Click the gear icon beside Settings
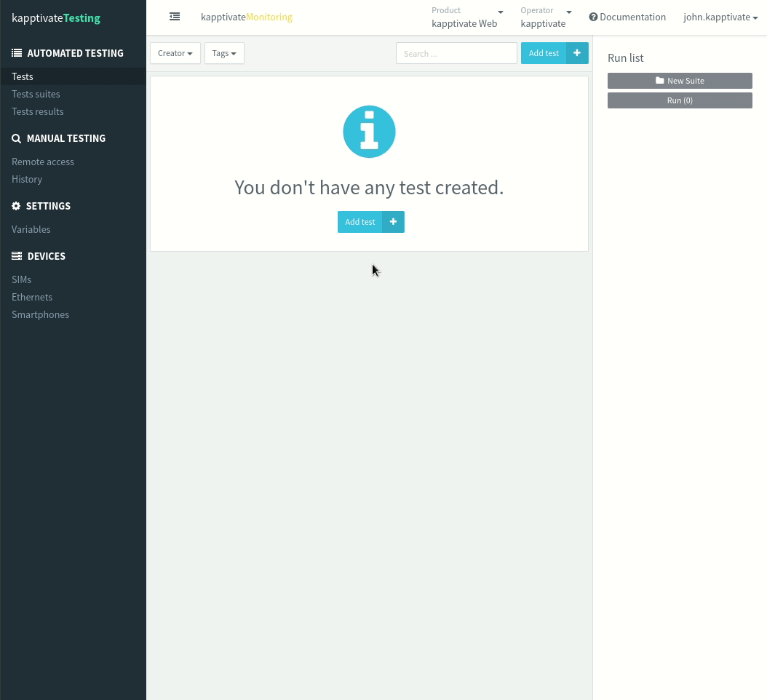767x700 pixels. (17, 206)
